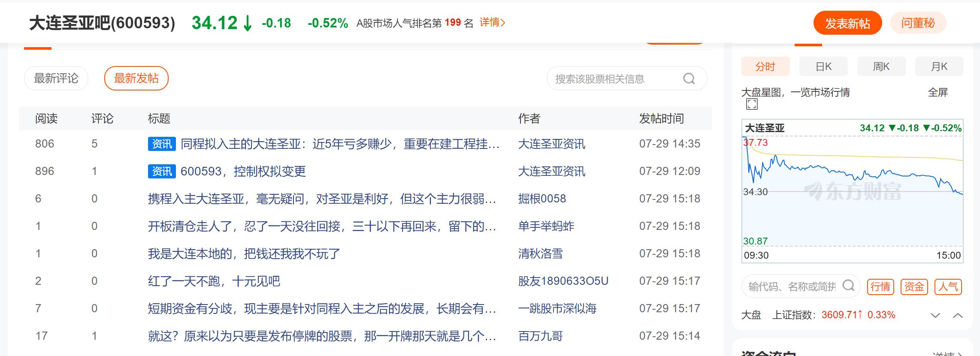Expand the index ticker with down chevron
The height and width of the screenshot is (356, 980).
pyautogui.click(x=935, y=315)
